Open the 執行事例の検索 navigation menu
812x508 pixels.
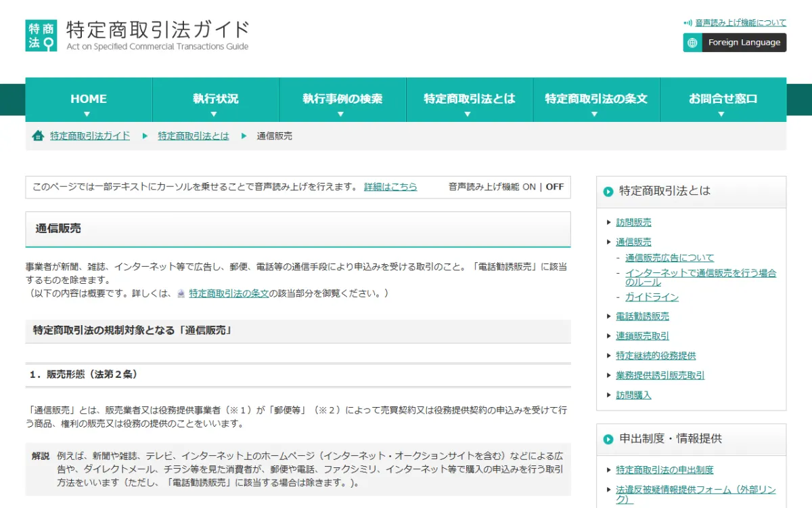pos(342,100)
